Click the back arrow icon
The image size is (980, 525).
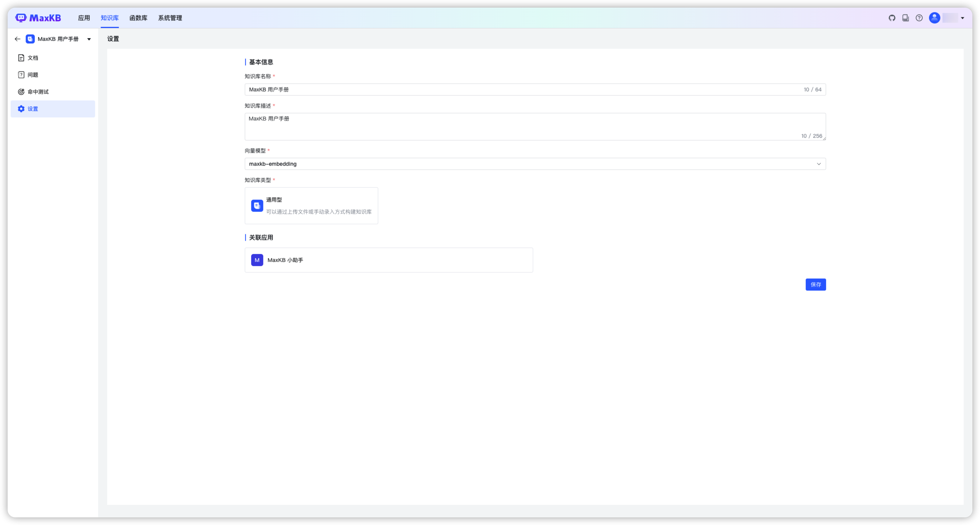pos(17,39)
